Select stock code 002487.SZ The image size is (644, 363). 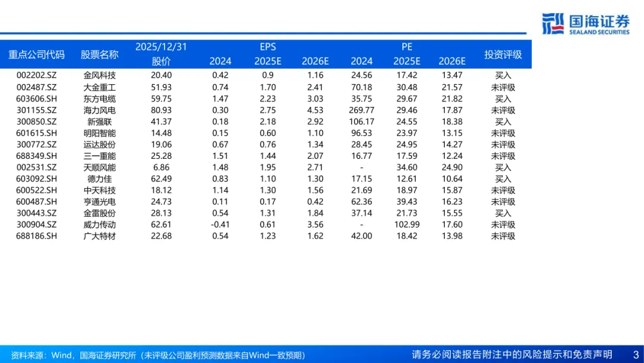point(36,87)
